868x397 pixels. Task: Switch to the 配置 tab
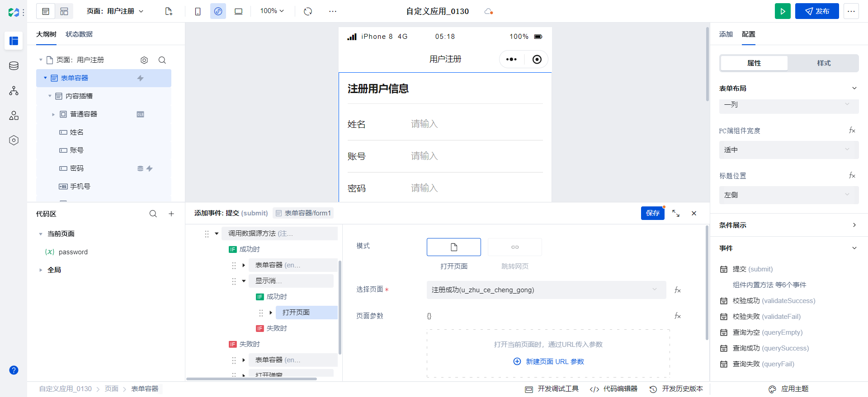(748, 34)
